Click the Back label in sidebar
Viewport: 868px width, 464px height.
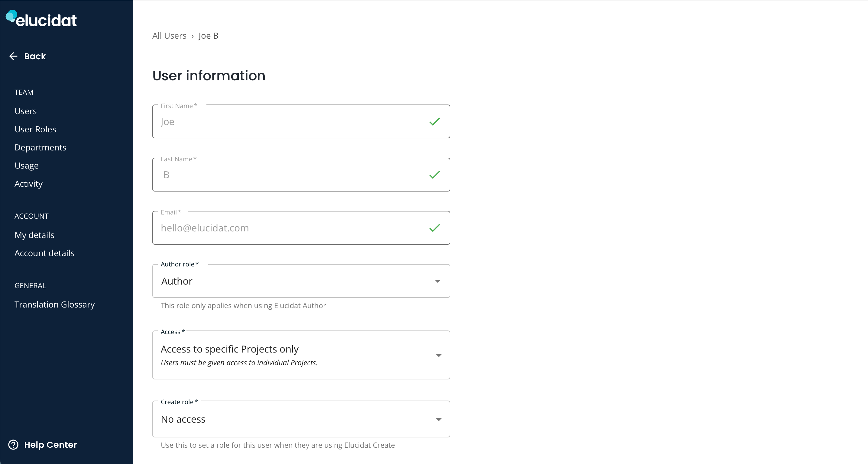coord(35,56)
